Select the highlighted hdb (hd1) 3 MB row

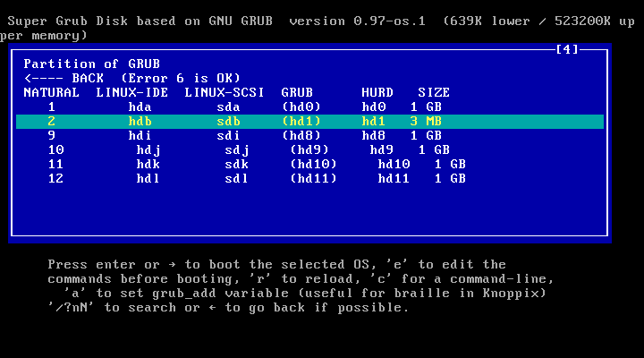(309, 121)
